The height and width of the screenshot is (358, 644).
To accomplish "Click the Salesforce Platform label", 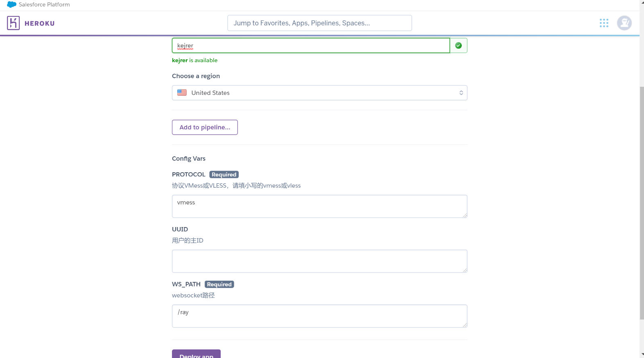I will coord(44,5).
